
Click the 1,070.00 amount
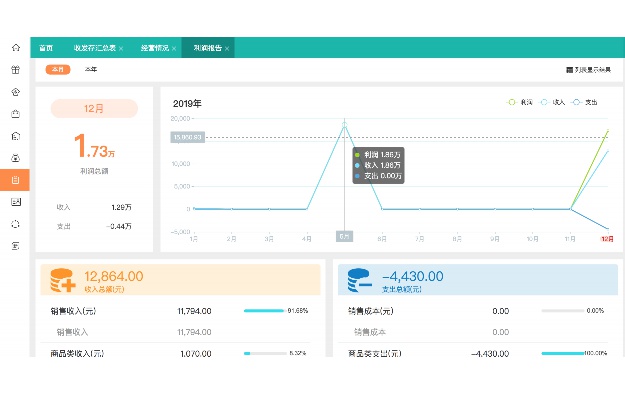(x=196, y=354)
